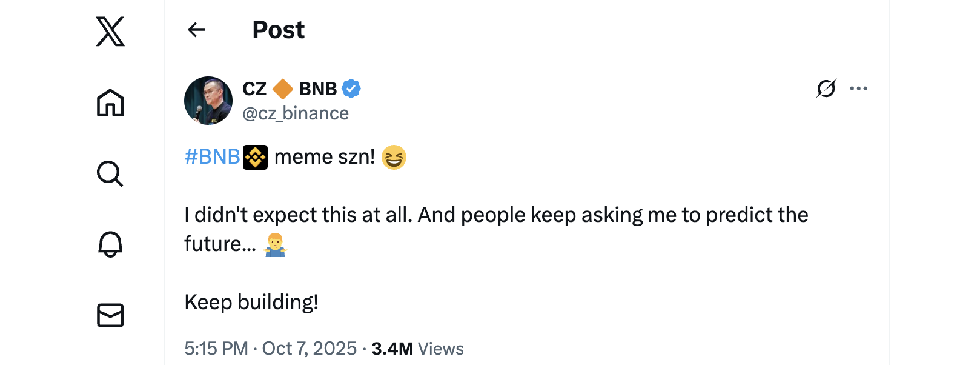Viewport: 980px width, 365px height.
Task: Click the Post page heading
Action: coord(278,30)
